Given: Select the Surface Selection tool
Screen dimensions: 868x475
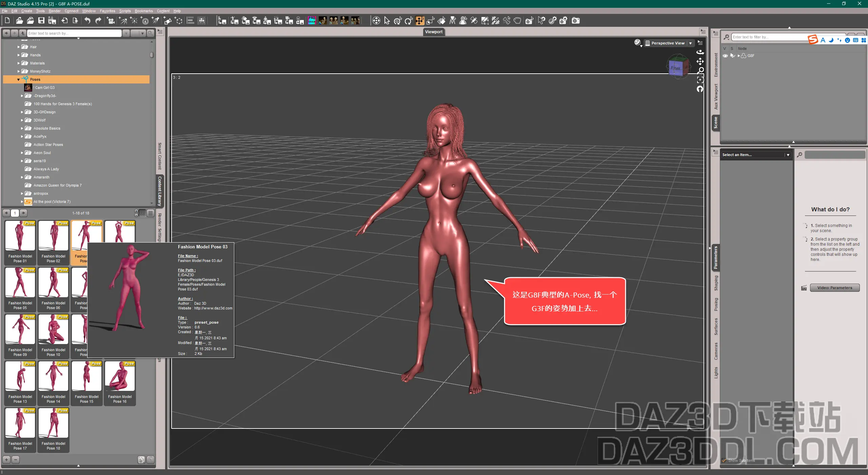Looking at the screenshot, I should [x=441, y=21].
